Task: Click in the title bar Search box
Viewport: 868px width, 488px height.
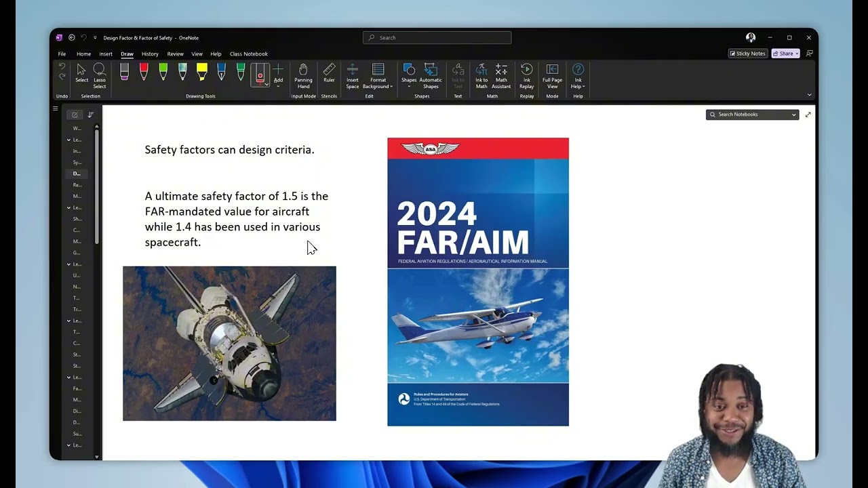Action: pos(437,37)
